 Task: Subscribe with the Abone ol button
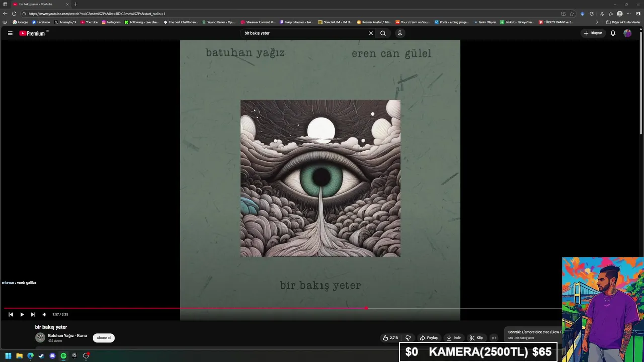click(104, 338)
